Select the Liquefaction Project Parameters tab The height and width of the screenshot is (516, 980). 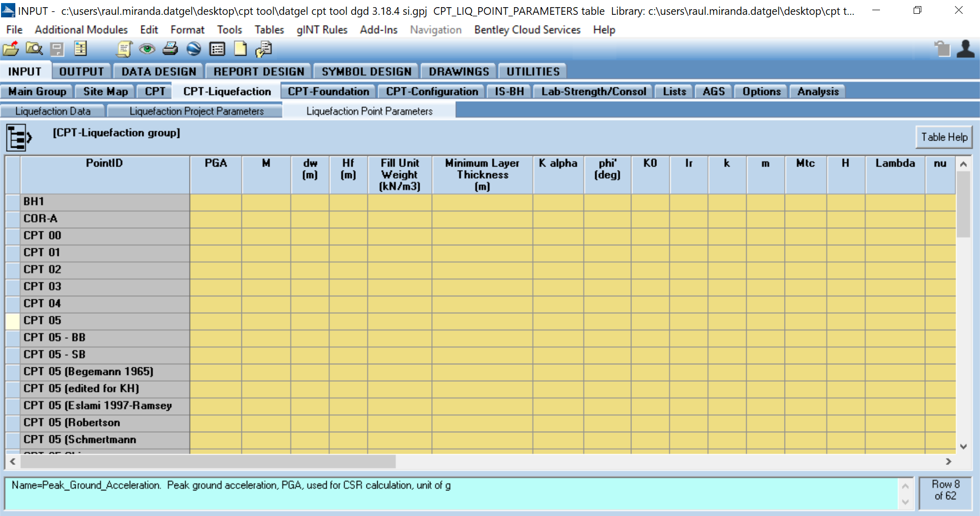pos(196,111)
